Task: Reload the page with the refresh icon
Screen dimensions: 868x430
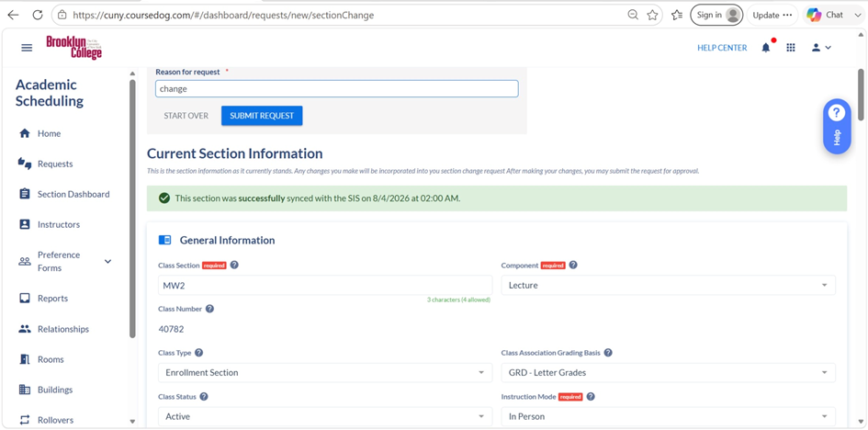Action: point(38,15)
